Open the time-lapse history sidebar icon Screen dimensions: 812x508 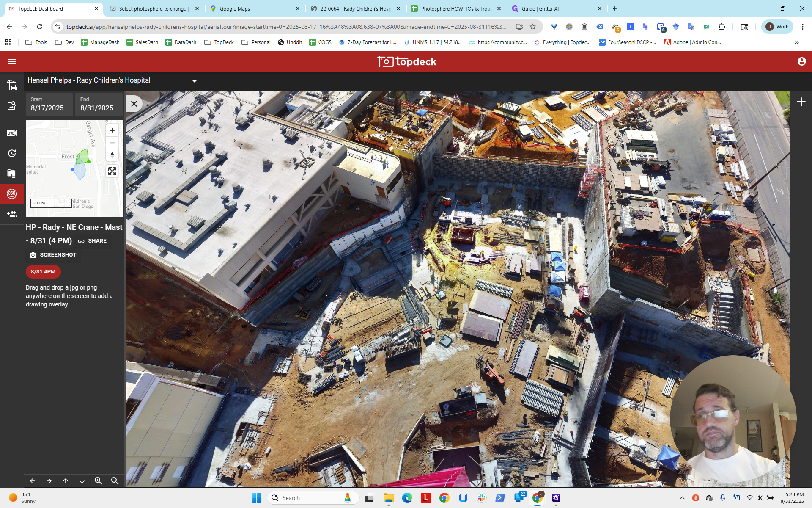point(12,153)
